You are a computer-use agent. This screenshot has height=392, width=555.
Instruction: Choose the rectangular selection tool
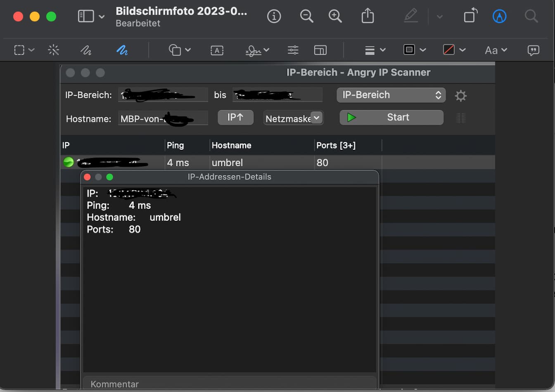pyautogui.click(x=19, y=50)
